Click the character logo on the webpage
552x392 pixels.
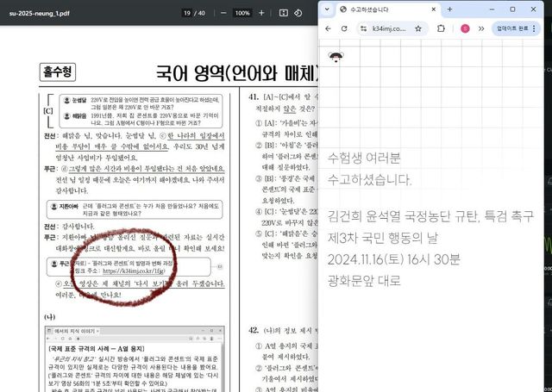click(x=336, y=56)
